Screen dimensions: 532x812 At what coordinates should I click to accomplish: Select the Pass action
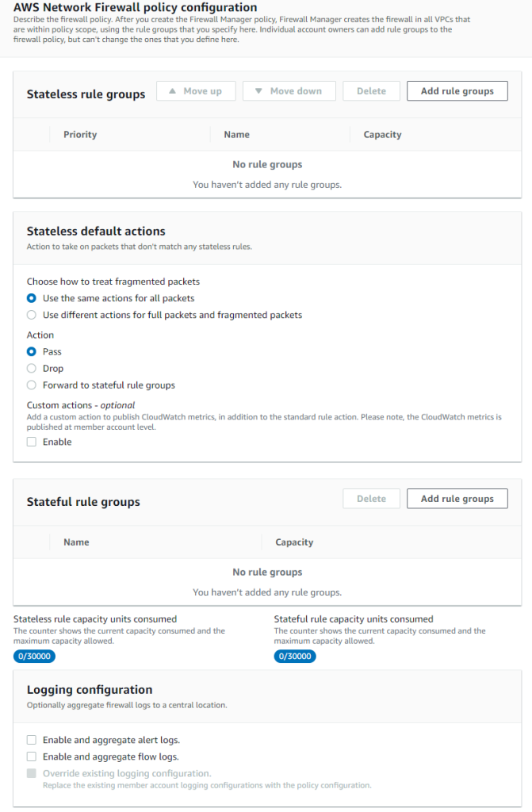coord(31,351)
